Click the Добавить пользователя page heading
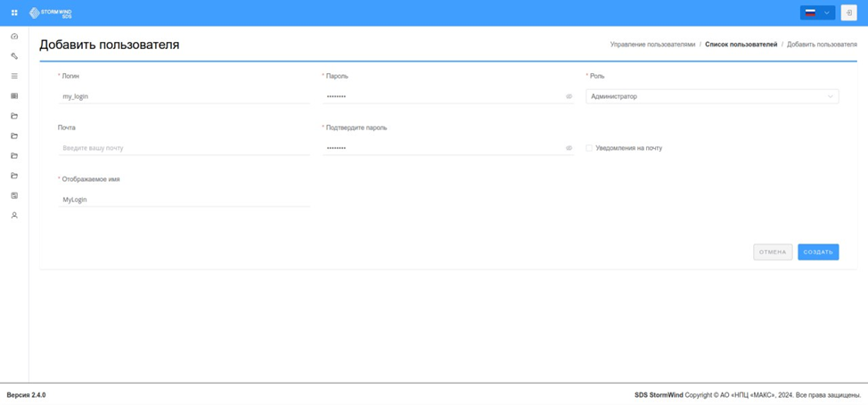868x405 pixels. 109,45
